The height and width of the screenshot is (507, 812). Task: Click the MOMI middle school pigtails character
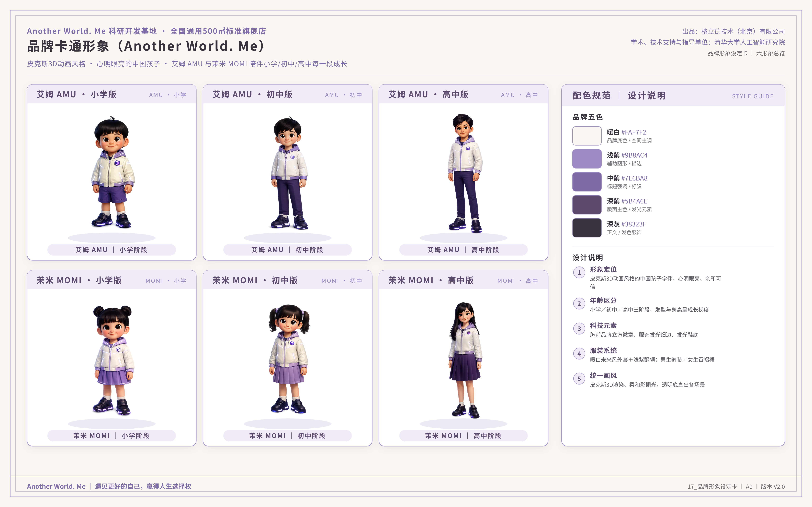[289, 359]
